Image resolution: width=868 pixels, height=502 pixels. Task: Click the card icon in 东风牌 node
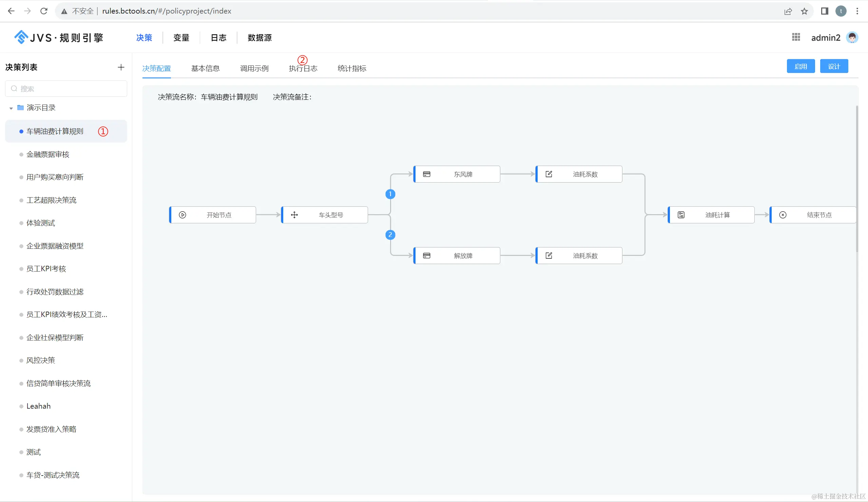[426, 174]
